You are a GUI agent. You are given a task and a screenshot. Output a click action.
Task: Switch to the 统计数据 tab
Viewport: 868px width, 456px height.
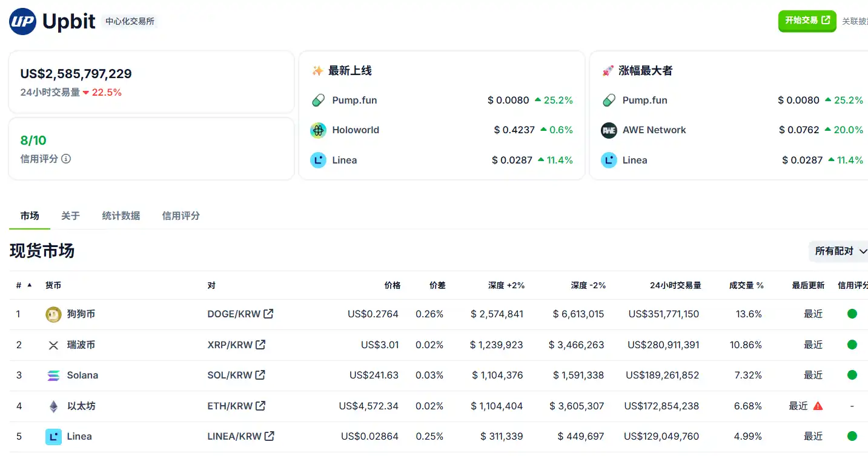pos(121,216)
